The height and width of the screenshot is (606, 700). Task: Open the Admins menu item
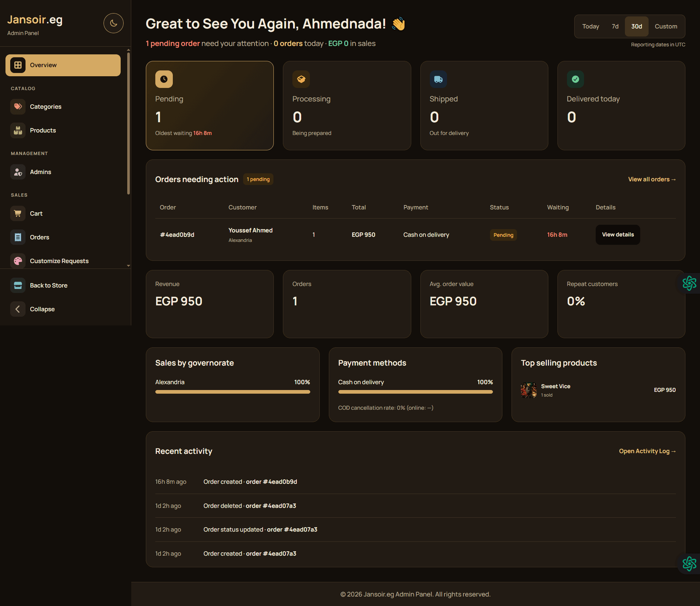63,172
